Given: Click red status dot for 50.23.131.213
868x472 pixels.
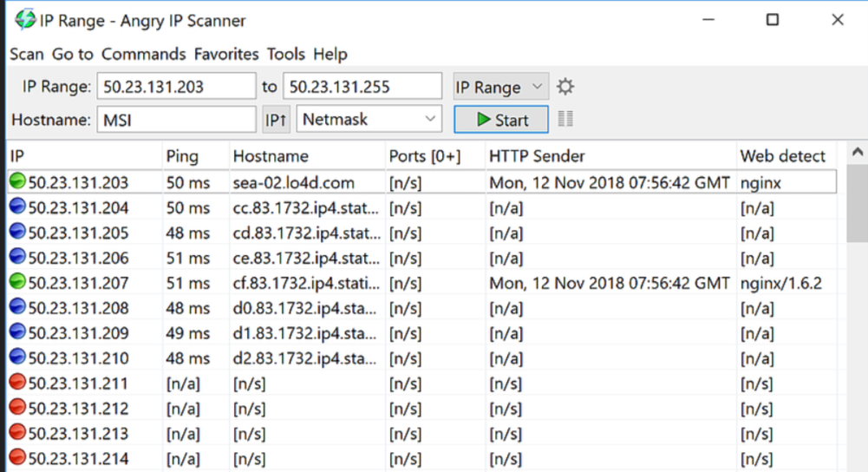Looking at the screenshot, I should point(17,431).
